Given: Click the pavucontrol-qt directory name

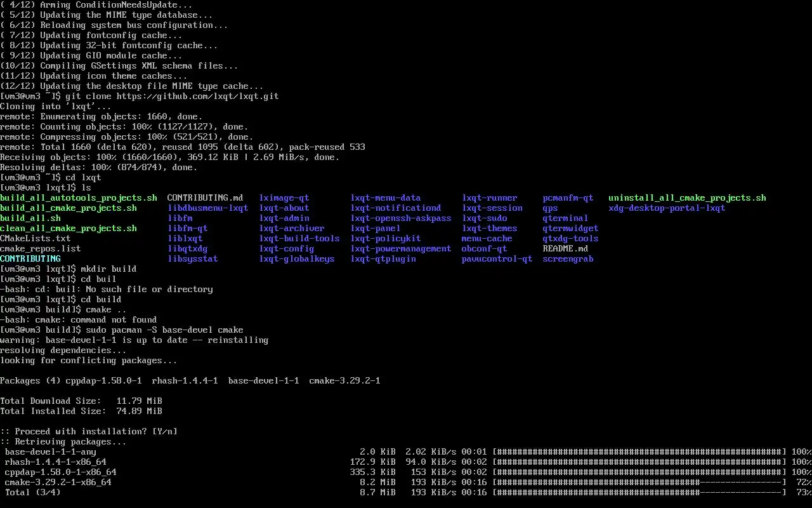Looking at the screenshot, I should pos(497,259).
